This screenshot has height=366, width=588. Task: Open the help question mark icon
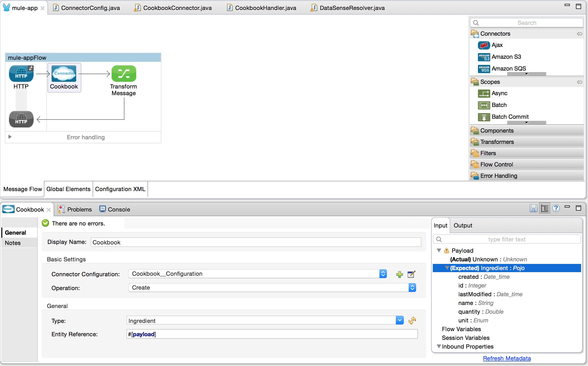[556, 209]
